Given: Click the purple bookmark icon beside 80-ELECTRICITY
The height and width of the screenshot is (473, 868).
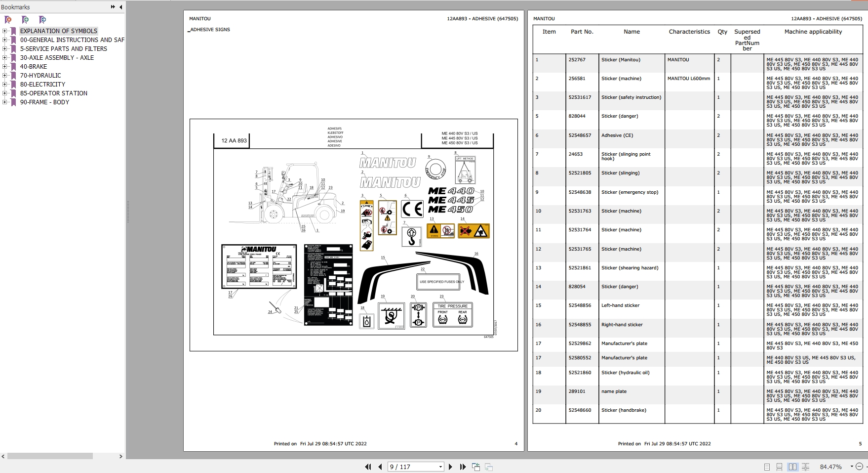Looking at the screenshot, I should (13, 84).
